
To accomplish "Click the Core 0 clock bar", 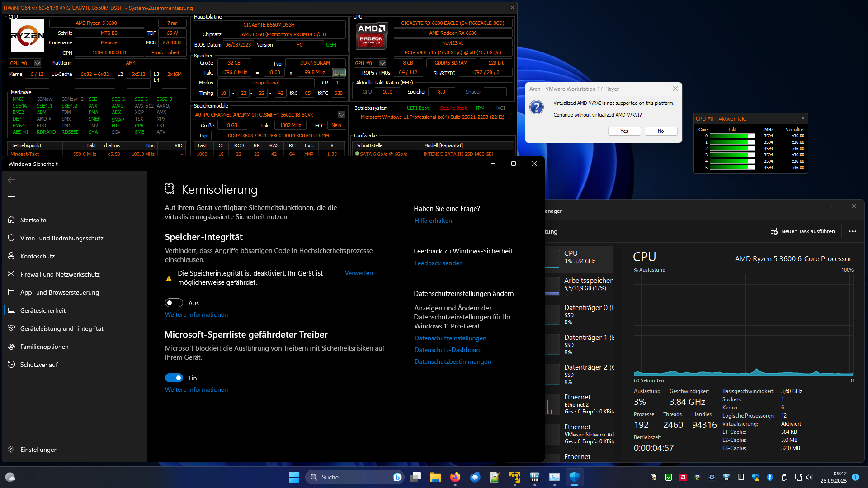I will (732, 136).
